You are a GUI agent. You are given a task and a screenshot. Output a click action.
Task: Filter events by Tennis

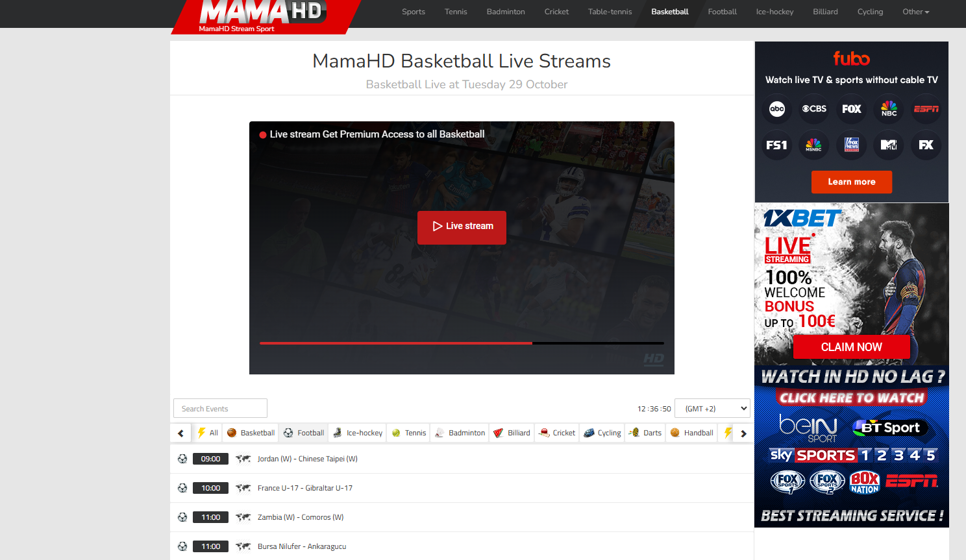pos(409,433)
